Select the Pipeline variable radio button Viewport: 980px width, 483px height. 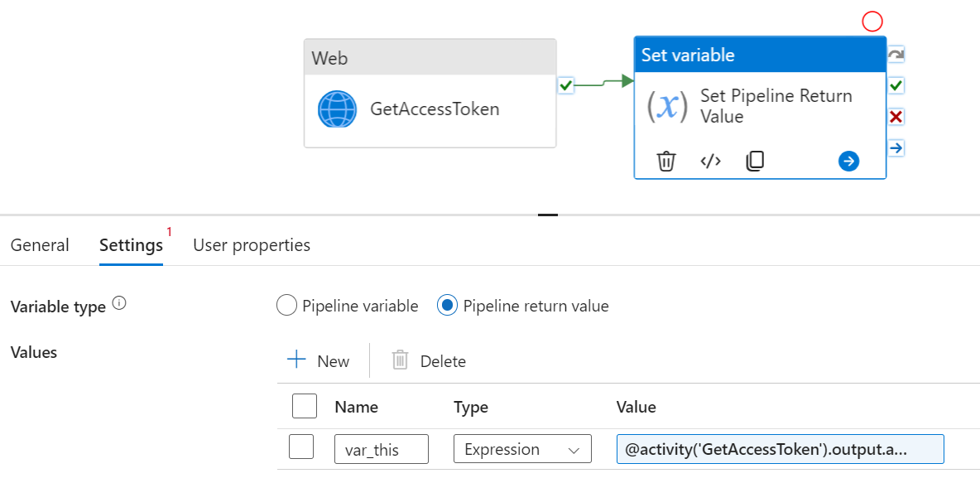coord(286,305)
